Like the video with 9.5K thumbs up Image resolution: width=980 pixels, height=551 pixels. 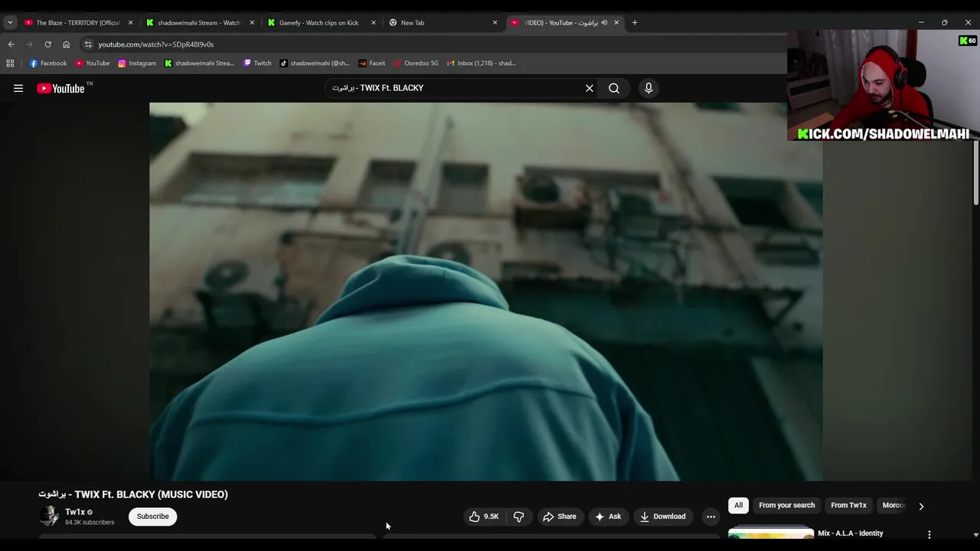pyautogui.click(x=484, y=517)
